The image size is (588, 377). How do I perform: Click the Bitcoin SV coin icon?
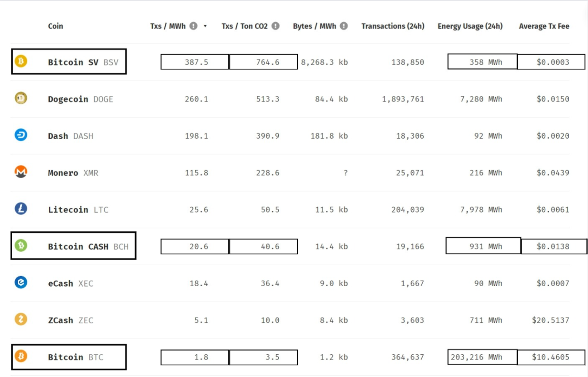(x=21, y=61)
